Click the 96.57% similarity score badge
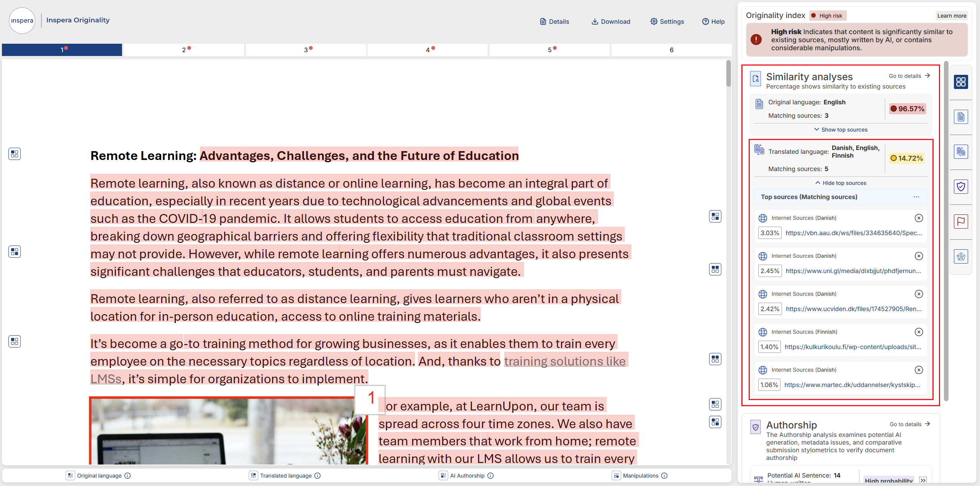 (x=907, y=109)
